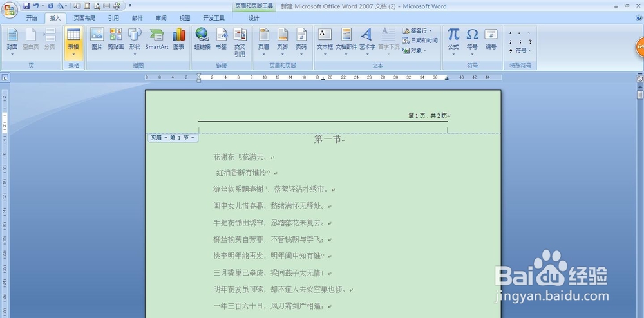Open the object (对象) dropdown
This screenshot has width=644, height=318.
click(415, 50)
